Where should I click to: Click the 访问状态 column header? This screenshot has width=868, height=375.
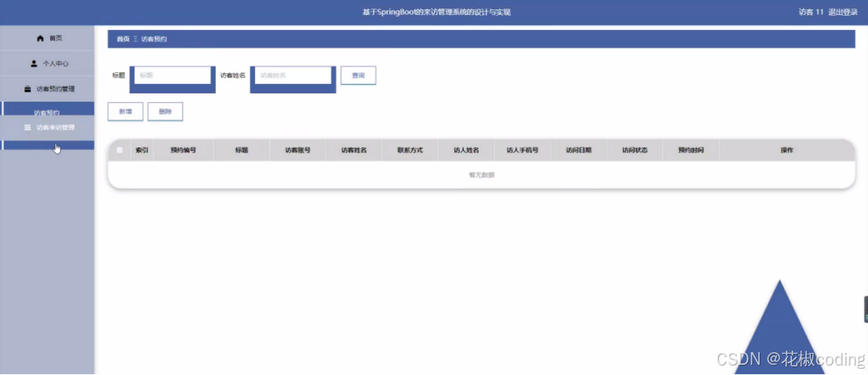(x=635, y=150)
